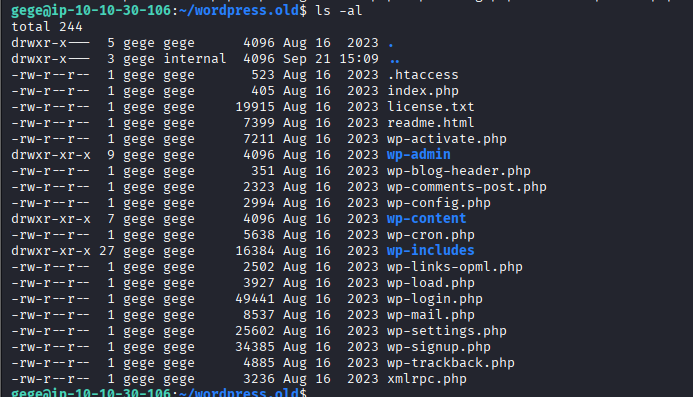Click the 'internal' group name
Viewport: 693px width, 397px height.
[x=195, y=59]
